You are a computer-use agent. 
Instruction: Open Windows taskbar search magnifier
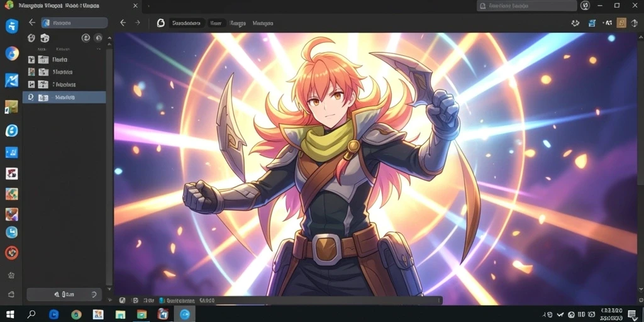(31, 314)
